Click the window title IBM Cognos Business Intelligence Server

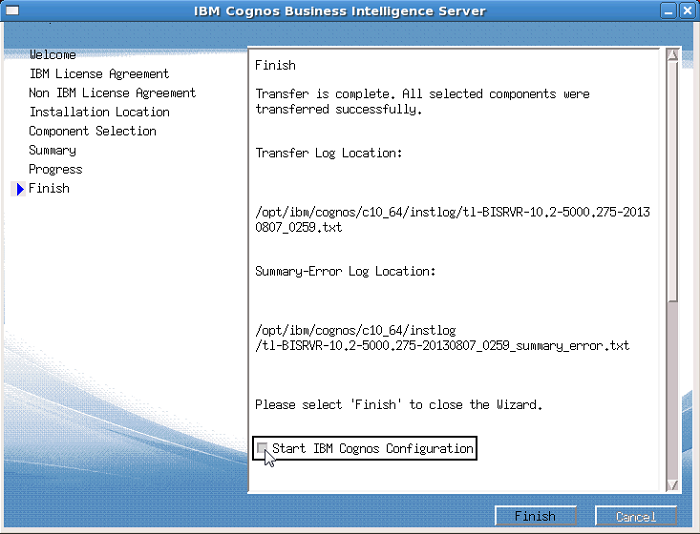coord(340,11)
